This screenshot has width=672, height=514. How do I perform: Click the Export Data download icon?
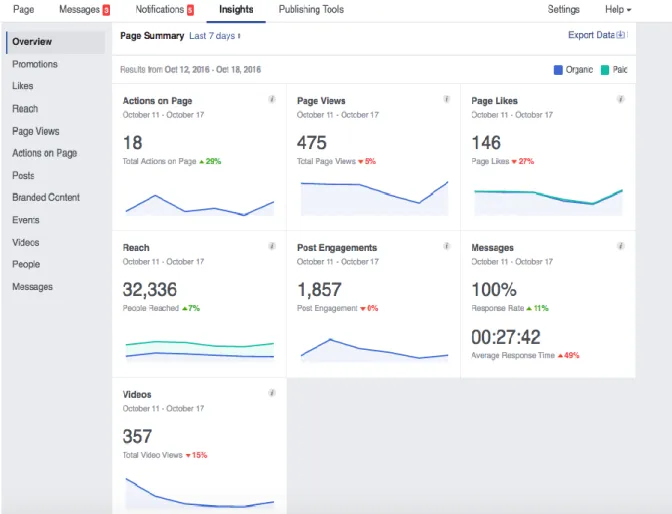tap(621, 35)
